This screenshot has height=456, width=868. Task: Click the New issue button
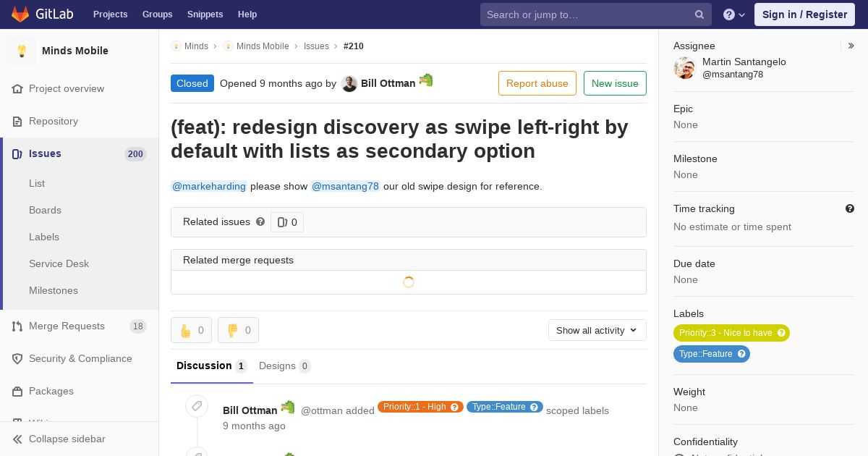click(615, 83)
